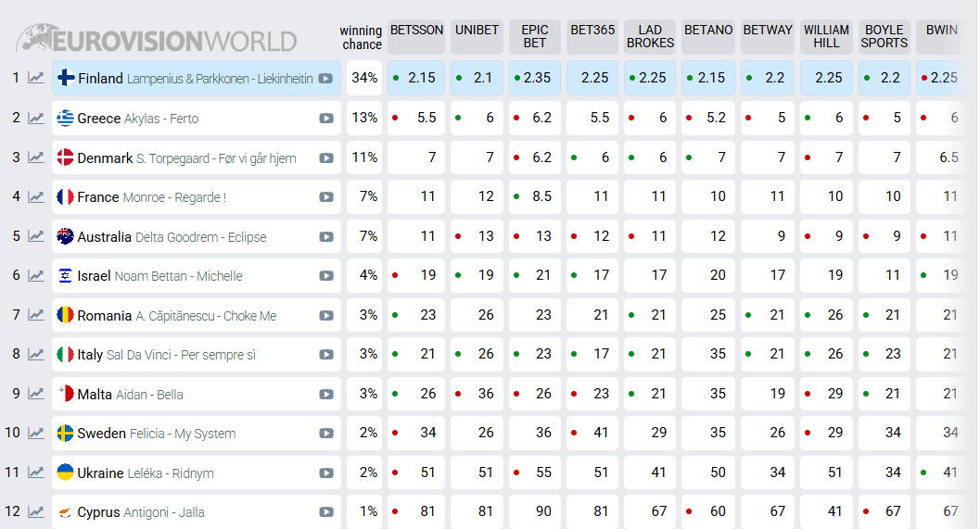Open the trend chart icon for Denmark
The width and height of the screenshot is (980, 529).
36,157
